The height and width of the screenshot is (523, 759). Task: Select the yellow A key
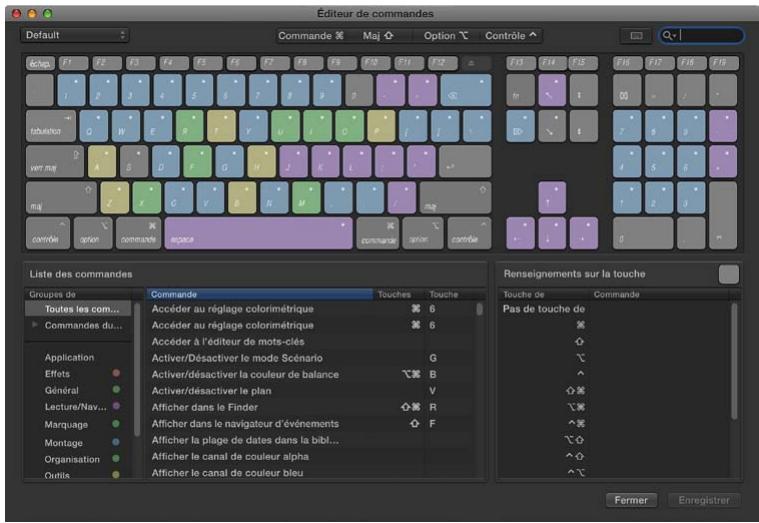tap(102, 162)
